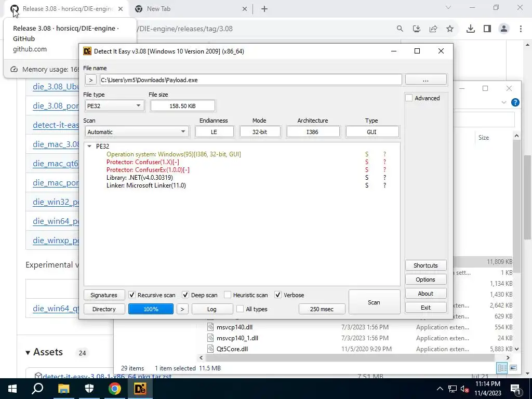Screen dimensions: 532x399
Task: Click the file path input field
Action: tap(251, 80)
